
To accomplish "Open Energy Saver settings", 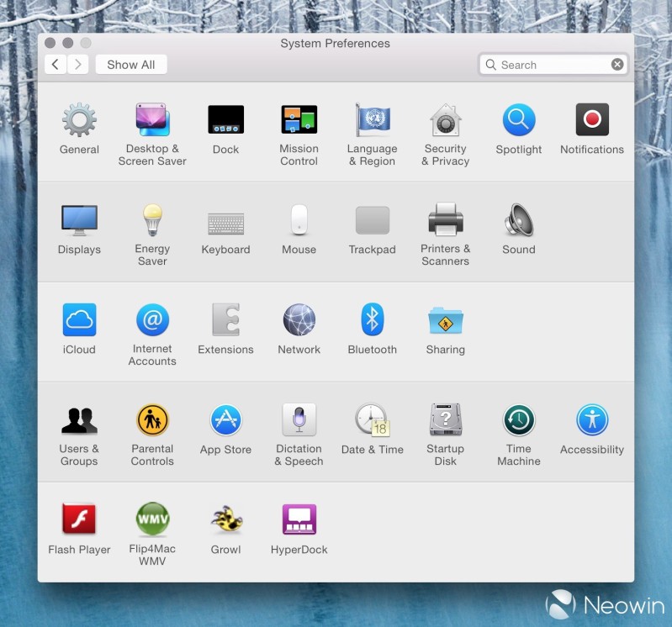I will [152, 220].
